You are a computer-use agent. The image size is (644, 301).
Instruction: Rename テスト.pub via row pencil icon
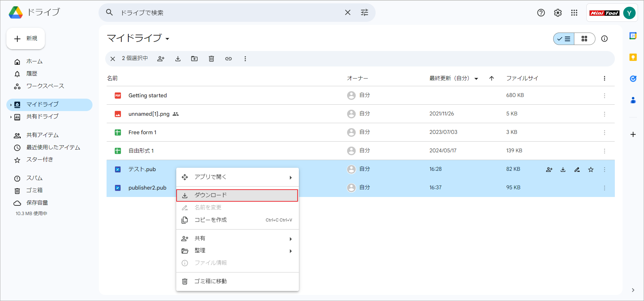[577, 169]
